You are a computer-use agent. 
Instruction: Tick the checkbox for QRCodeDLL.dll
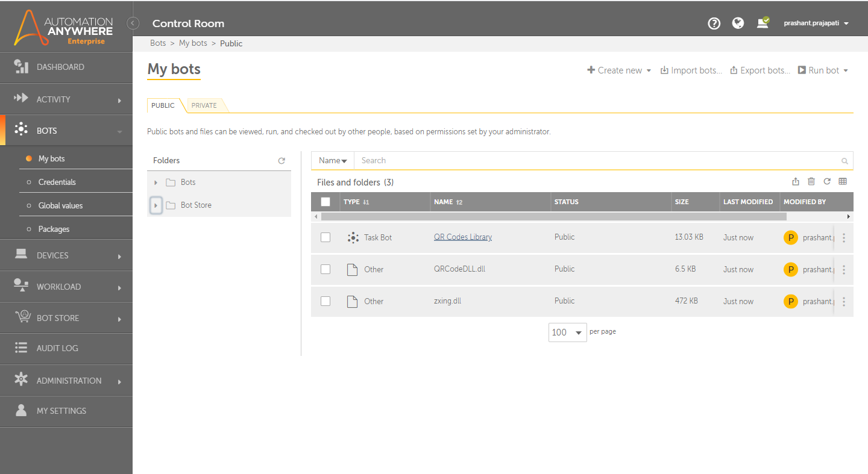(325, 269)
